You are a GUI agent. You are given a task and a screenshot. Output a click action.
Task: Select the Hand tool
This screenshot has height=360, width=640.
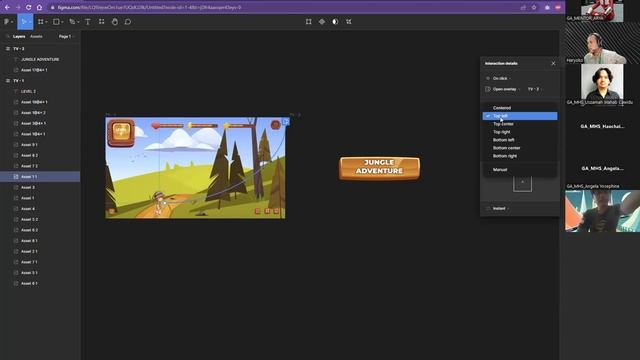(x=115, y=22)
